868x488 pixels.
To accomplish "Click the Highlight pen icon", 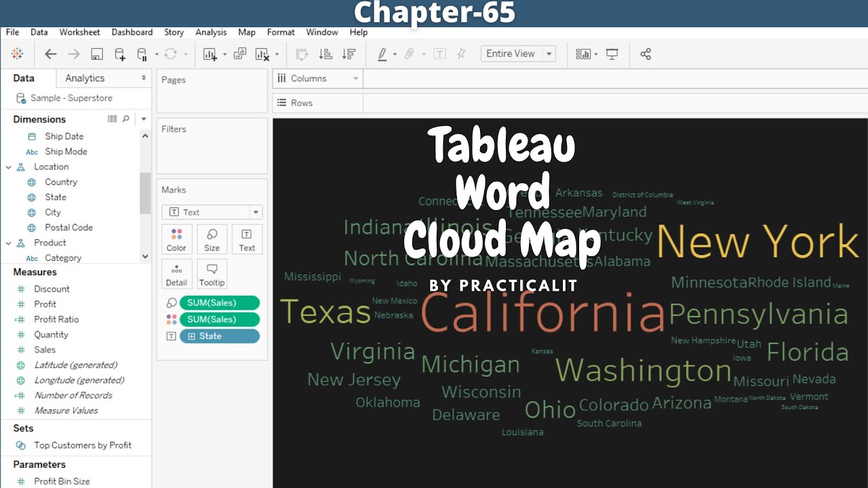I will 382,54.
